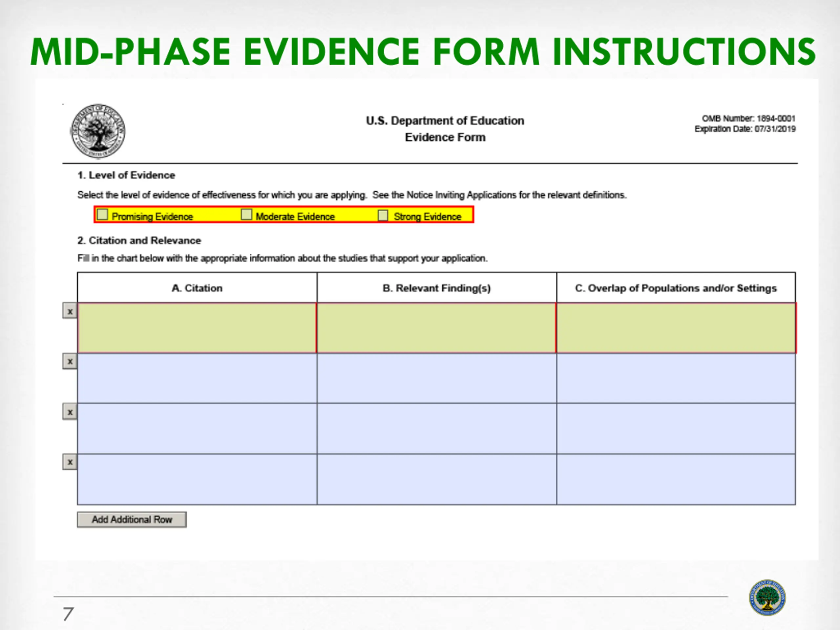Click the second row Citation field
Viewport: 840px width, 630px height.
click(197, 378)
